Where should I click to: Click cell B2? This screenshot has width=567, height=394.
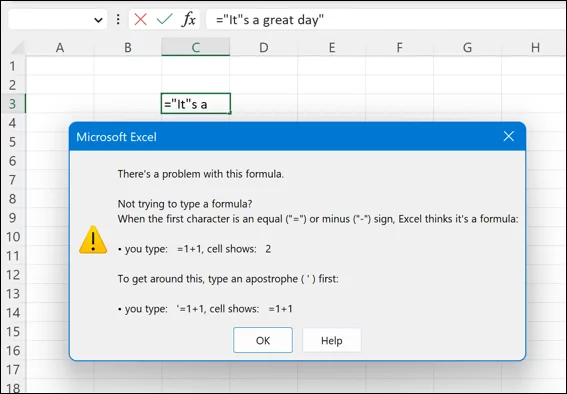pyautogui.click(x=128, y=85)
